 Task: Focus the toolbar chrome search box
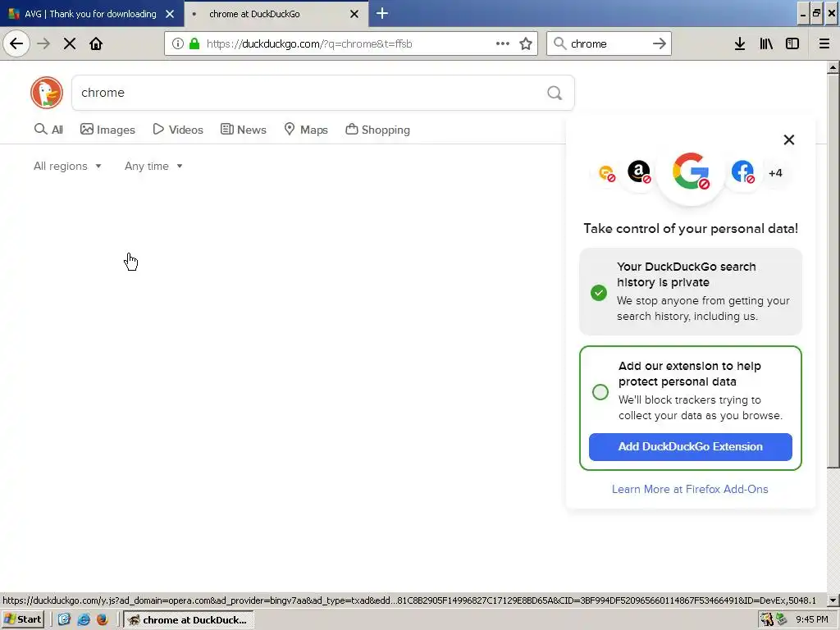pyautogui.click(x=608, y=43)
